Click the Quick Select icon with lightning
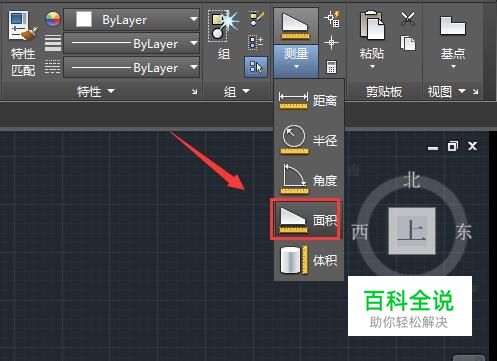The height and width of the screenshot is (361, 497). [332, 19]
